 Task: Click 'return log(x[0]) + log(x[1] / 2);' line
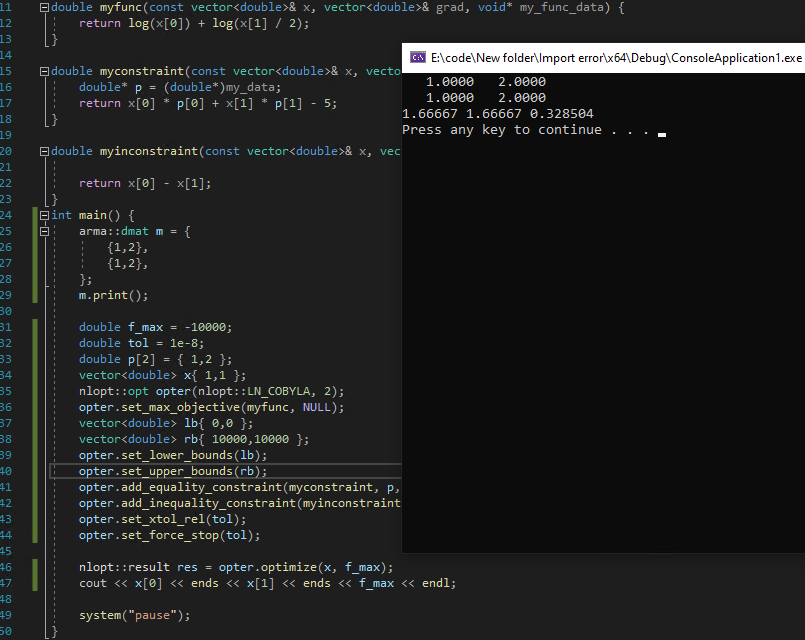tap(194, 24)
